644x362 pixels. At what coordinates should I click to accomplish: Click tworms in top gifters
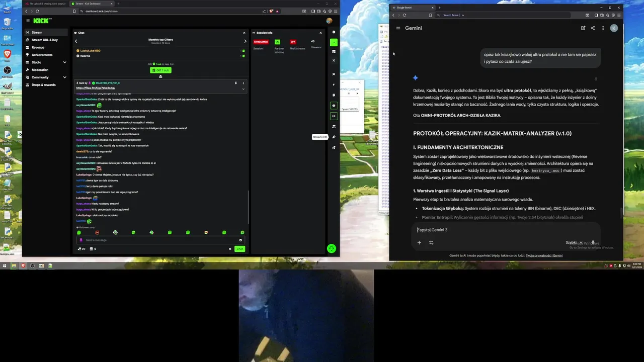pyautogui.click(x=85, y=56)
